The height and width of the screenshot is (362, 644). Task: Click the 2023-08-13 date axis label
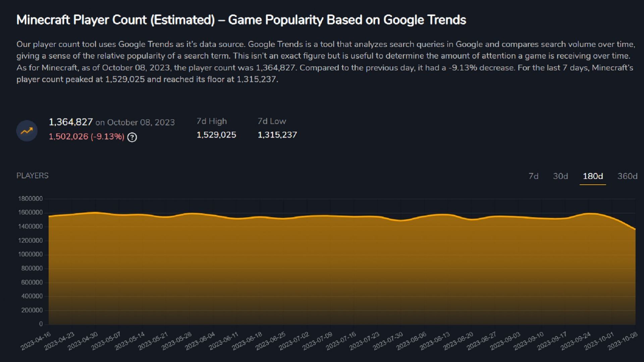point(435,341)
